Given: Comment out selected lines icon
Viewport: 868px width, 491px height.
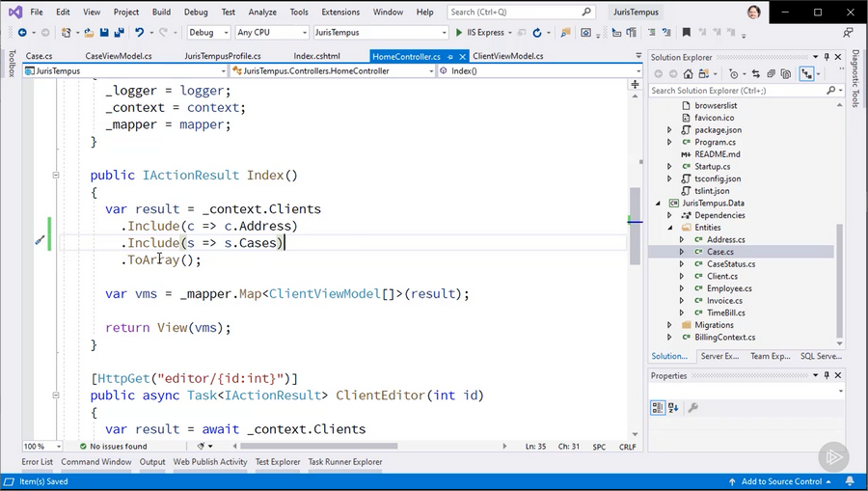Looking at the screenshot, I should (x=652, y=33).
